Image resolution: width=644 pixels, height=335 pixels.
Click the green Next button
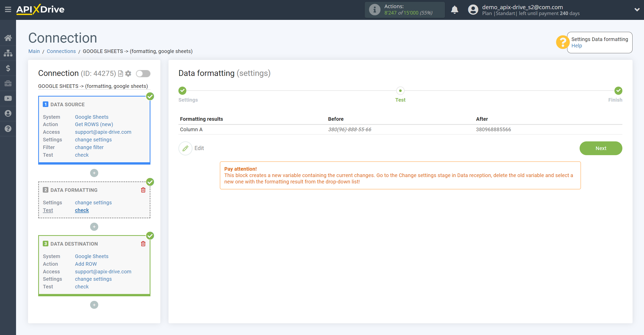point(601,148)
